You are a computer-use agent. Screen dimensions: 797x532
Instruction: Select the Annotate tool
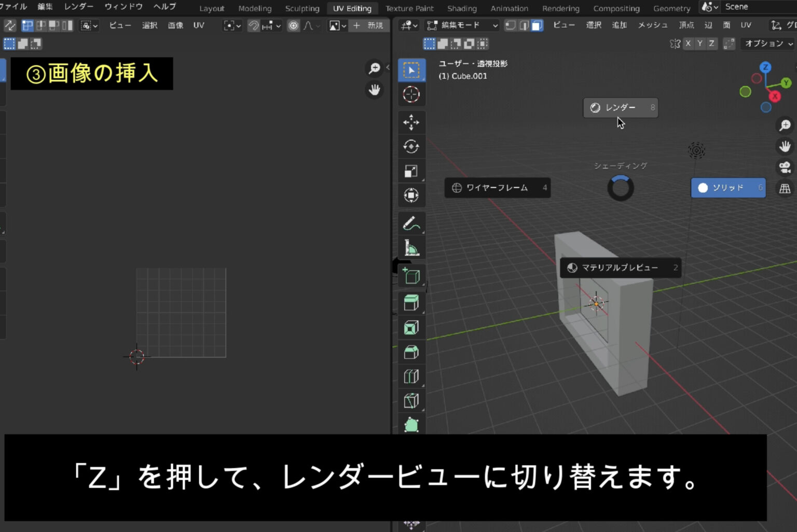coord(411,223)
